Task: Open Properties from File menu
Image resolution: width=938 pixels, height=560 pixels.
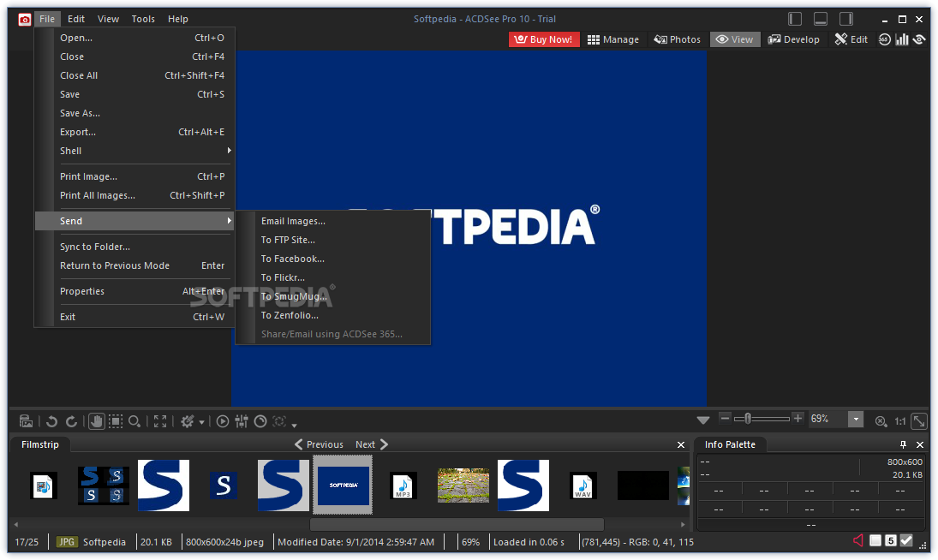Action: point(134,291)
